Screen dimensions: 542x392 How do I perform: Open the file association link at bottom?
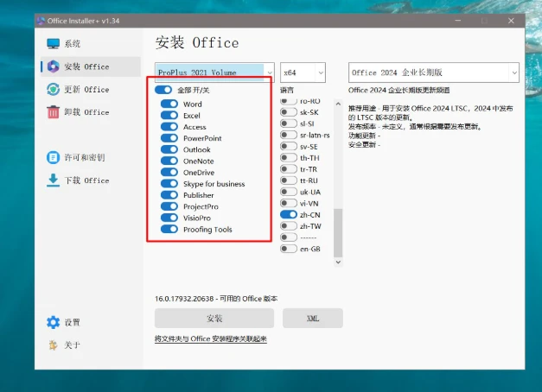pyautogui.click(x=211, y=339)
